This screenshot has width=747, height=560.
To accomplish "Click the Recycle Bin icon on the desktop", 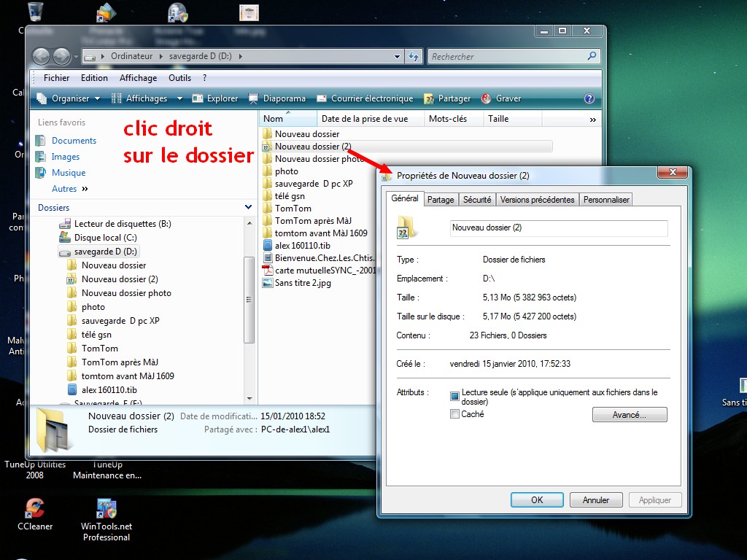I will pos(36,11).
